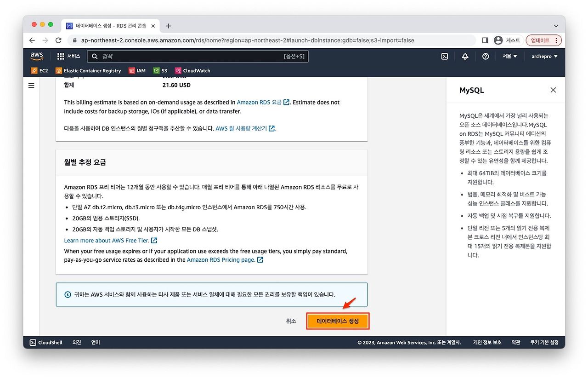Screen dimensions: 588x379
Task: Select the 21.60 USD total value
Action: pyautogui.click(x=176, y=85)
